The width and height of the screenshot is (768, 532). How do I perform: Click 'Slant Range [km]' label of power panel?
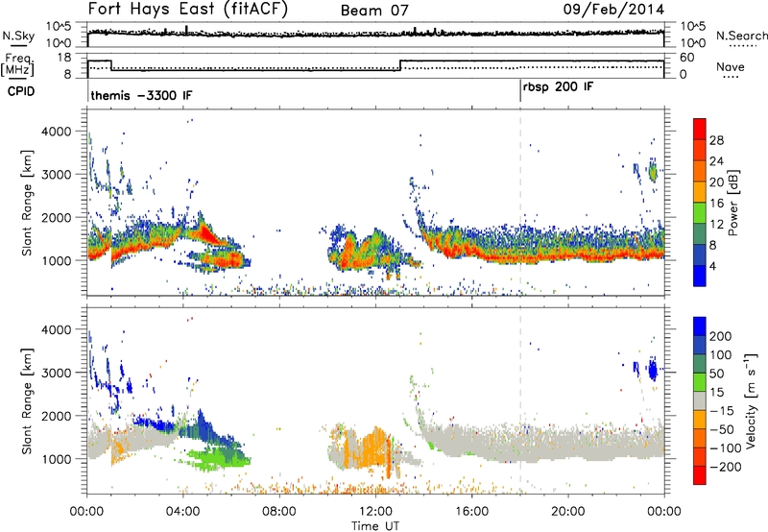(27, 203)
